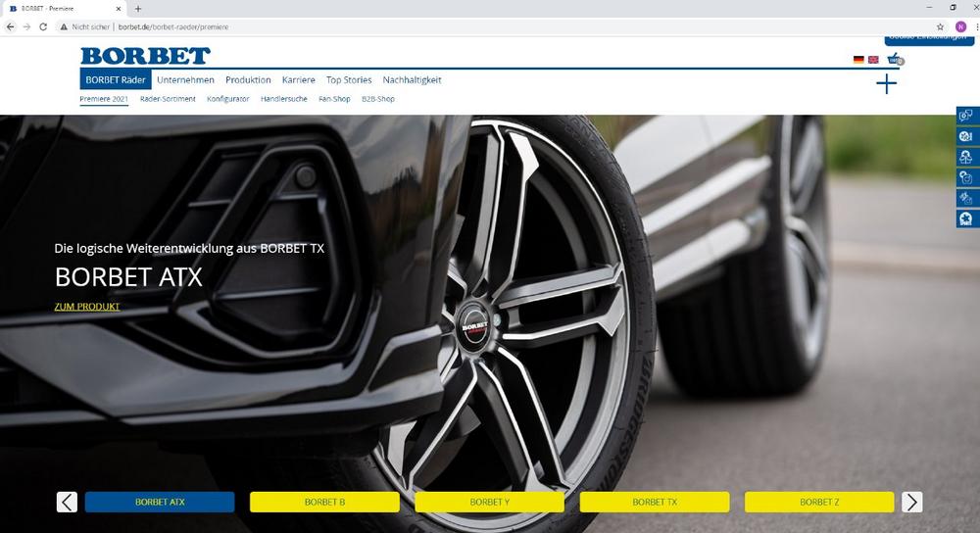980x533 pixels.
Task: Visit the Fan-Shop
Action: tap(334, 99)
